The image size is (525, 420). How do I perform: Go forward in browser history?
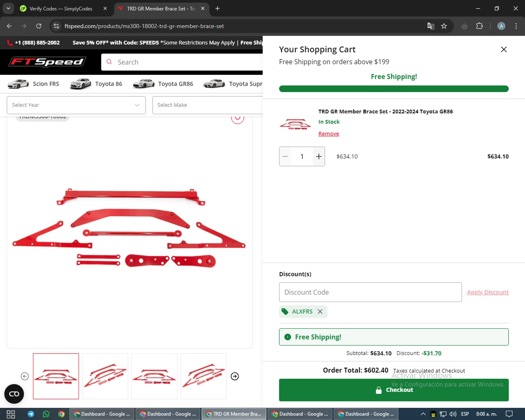[x=24, y=26]
